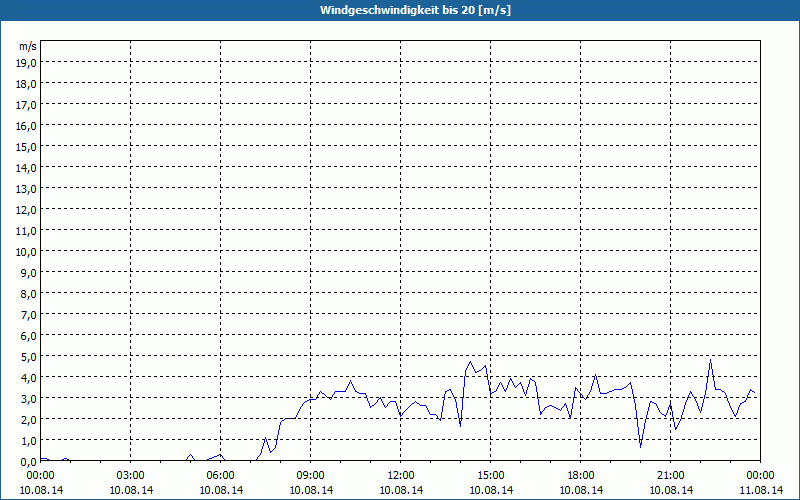Image resolution: width=800 pixels, height=500 pixels.
Task: Select the 6,0 y-axis value
Action: tap(28, 335)
